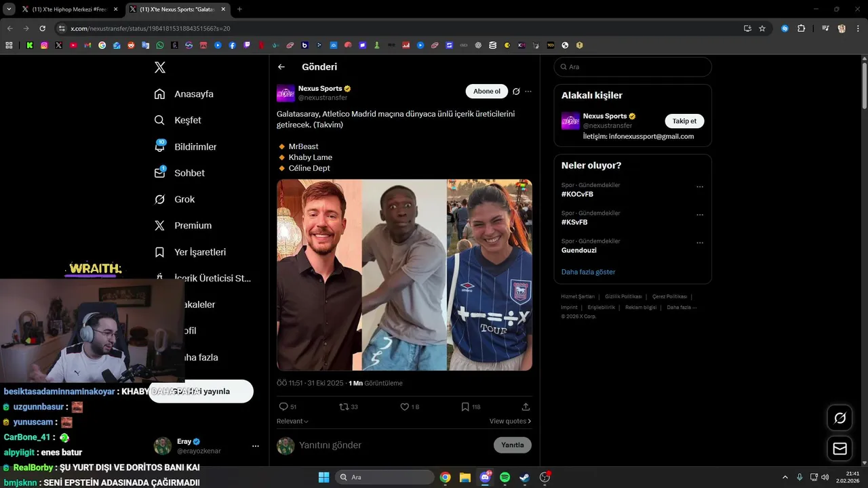Open floating Grok button
868x488 pixels.
coord(840,418)
